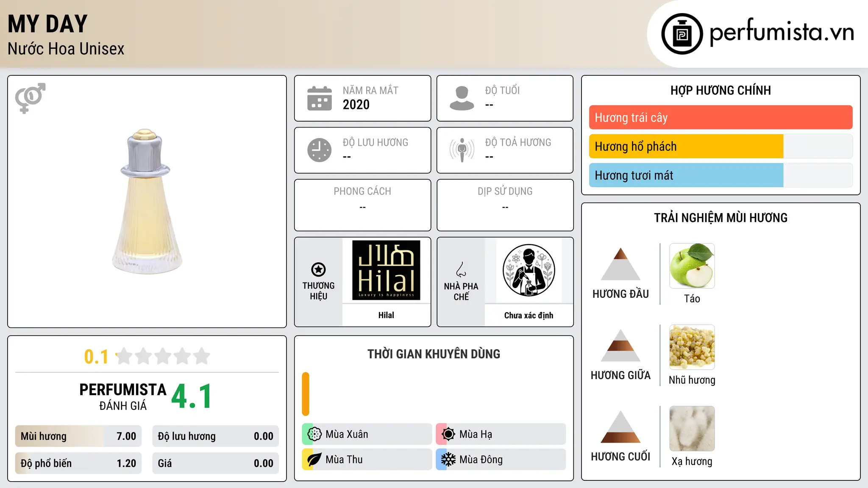Click the Táo note name
The width and height of the screenshot is (868, 488).
pos(692,299)
